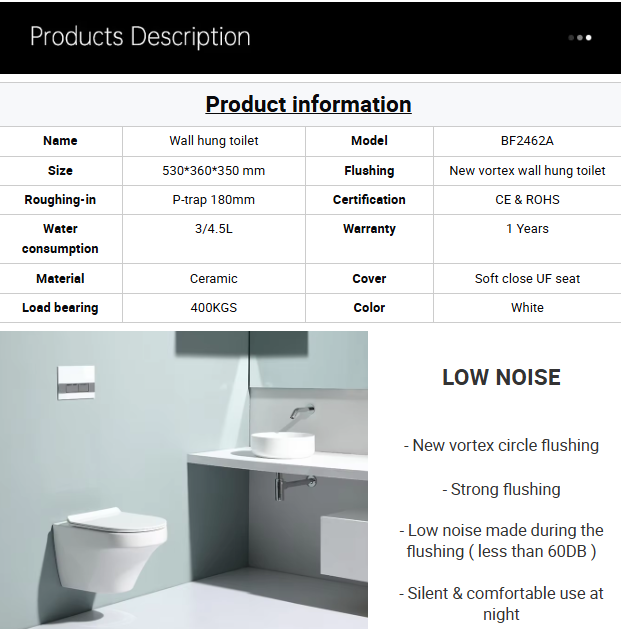Click the 'Warranty' label cell
Image resolution: width=621 pixels, height=630 pixels.
click(x=369, y=239)
